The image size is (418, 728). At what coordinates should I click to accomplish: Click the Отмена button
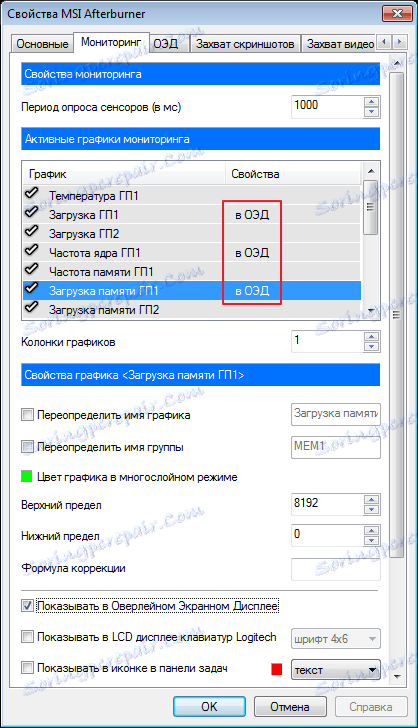(290, 706)
